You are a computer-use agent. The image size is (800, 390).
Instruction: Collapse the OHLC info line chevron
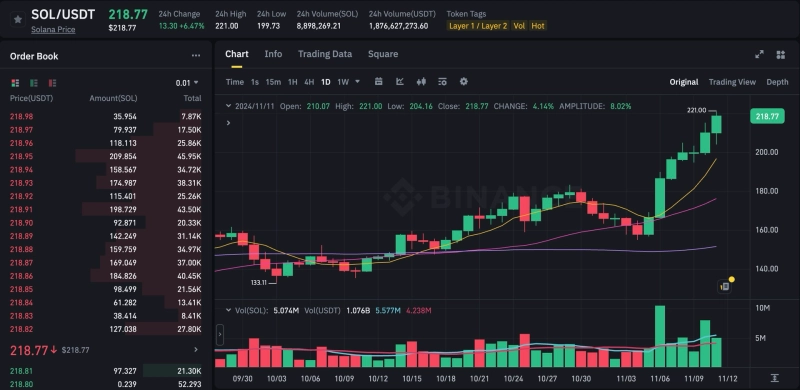pos(228,106)
